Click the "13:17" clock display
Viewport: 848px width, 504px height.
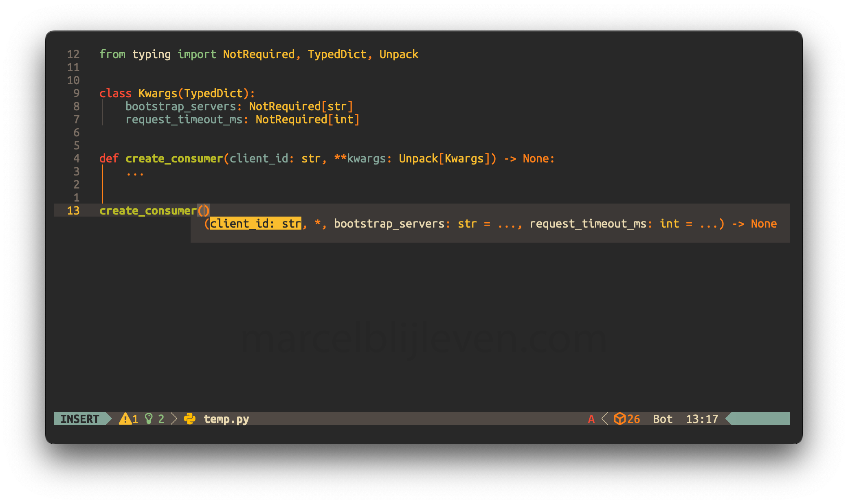tap(701, 419)
